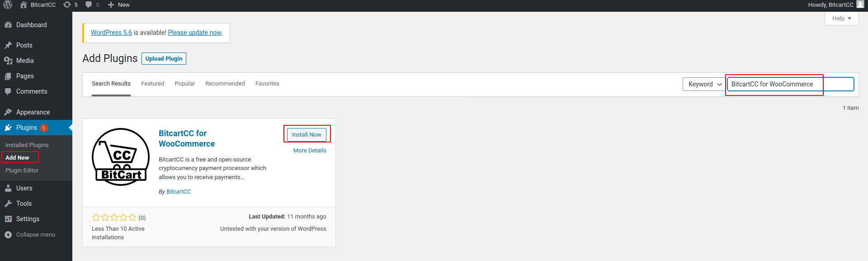Click the Pages icon in sidebar
This screenshot has width=868, height=261.
[x=8, y=76]
